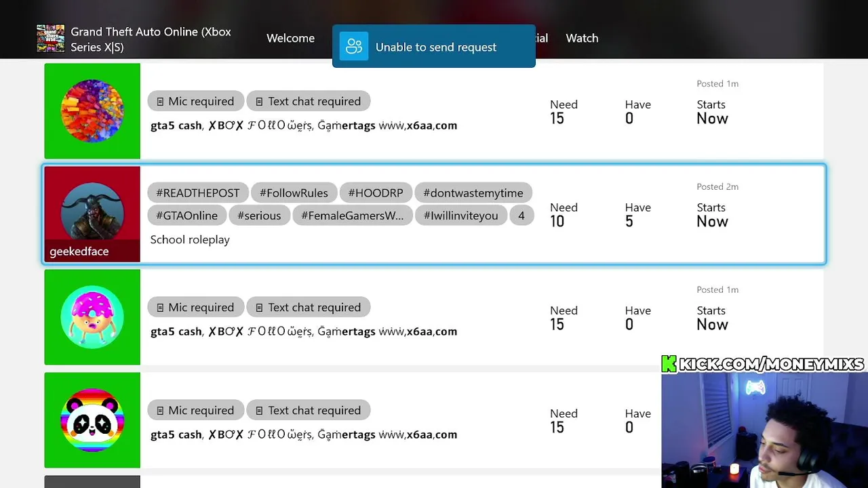Click the #serious tag
868x488 pixels.
(259, 216)
